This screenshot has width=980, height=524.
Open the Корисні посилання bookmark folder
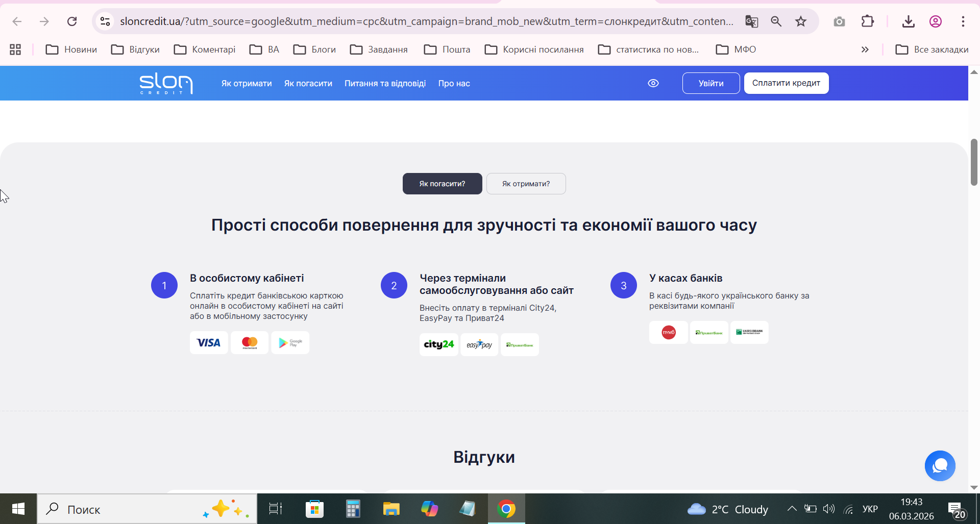pyautogui.click(x=534, y=49)
